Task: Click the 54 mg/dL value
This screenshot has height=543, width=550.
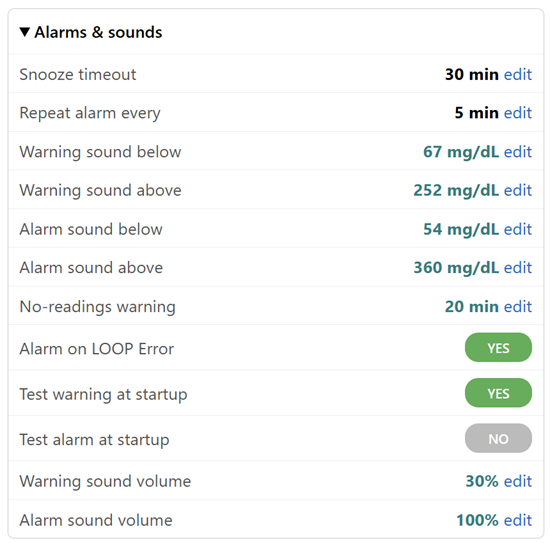Action: tap(461, 230)
